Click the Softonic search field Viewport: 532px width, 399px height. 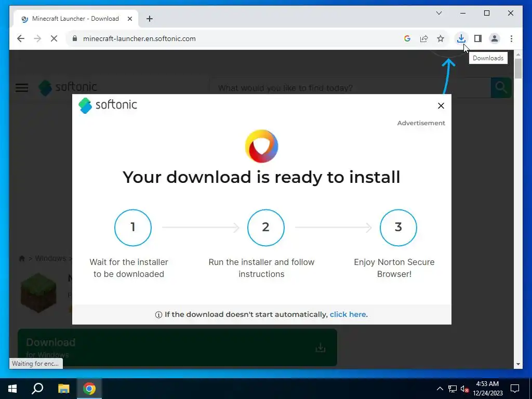[350, 88]
